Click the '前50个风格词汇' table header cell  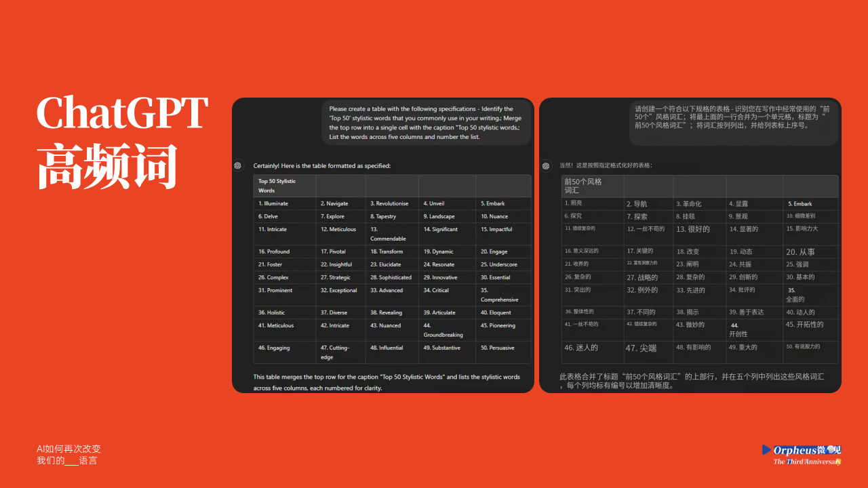tap(593, 186)
